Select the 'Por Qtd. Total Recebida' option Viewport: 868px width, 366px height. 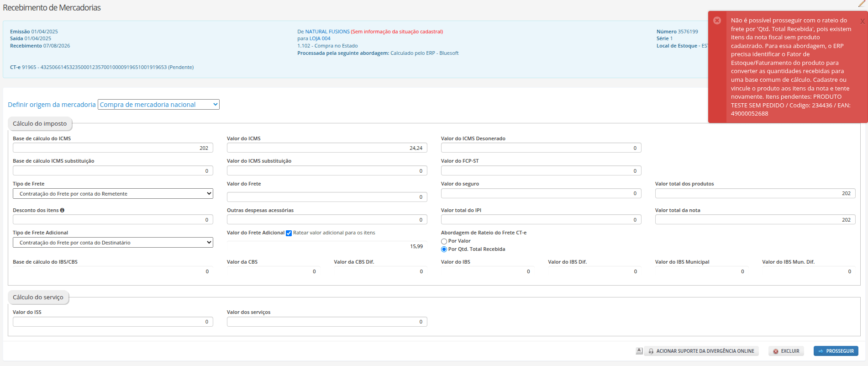[444, 249]
